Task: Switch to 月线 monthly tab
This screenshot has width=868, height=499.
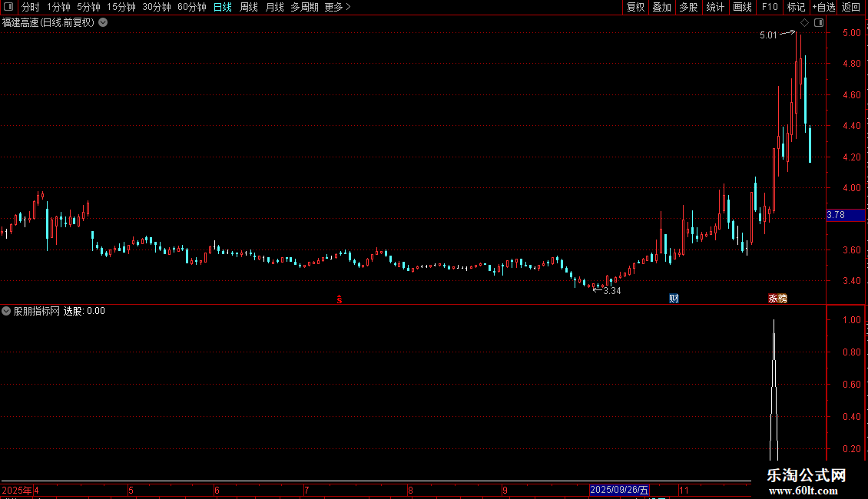Action: pyautogui.click(x=274, y=7)
